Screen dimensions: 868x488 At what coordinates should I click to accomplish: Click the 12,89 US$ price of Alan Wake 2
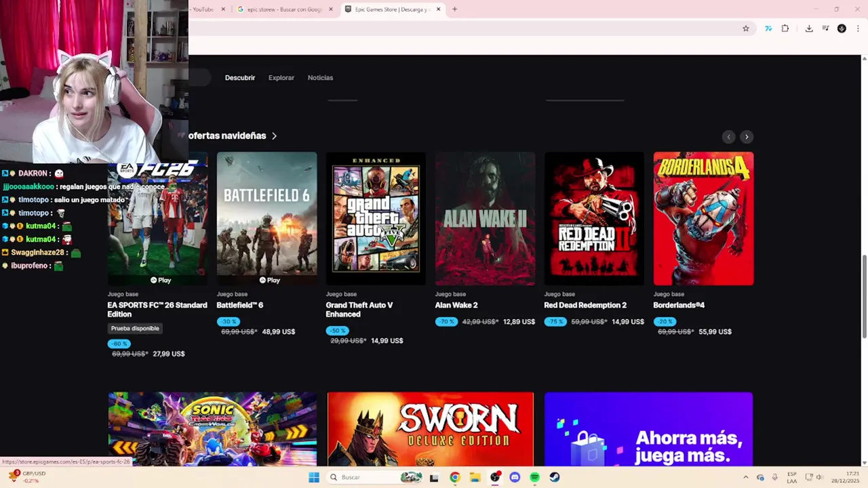pos(519,322)
